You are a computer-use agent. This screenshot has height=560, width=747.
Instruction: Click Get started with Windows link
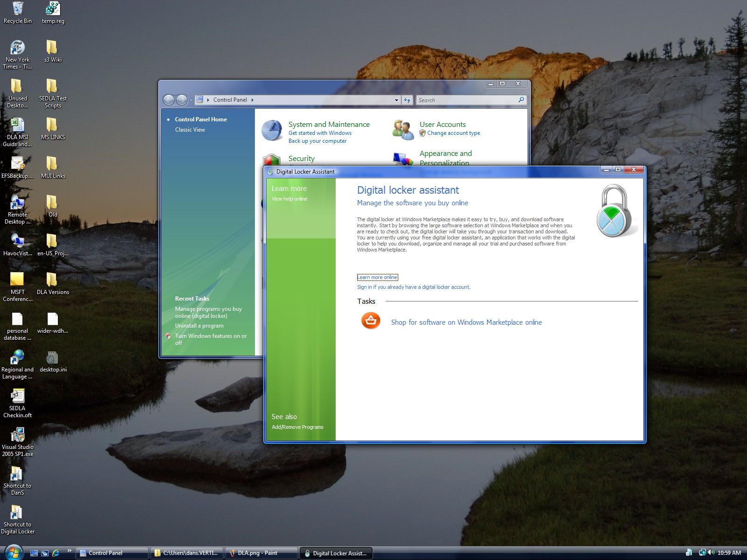pyautogui.click(x=320, y=133)
